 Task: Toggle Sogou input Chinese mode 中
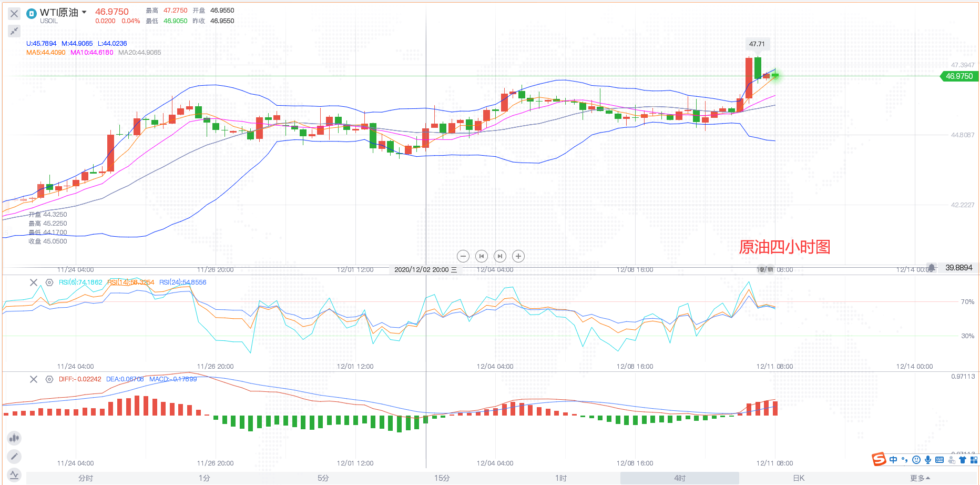point(893,460)
